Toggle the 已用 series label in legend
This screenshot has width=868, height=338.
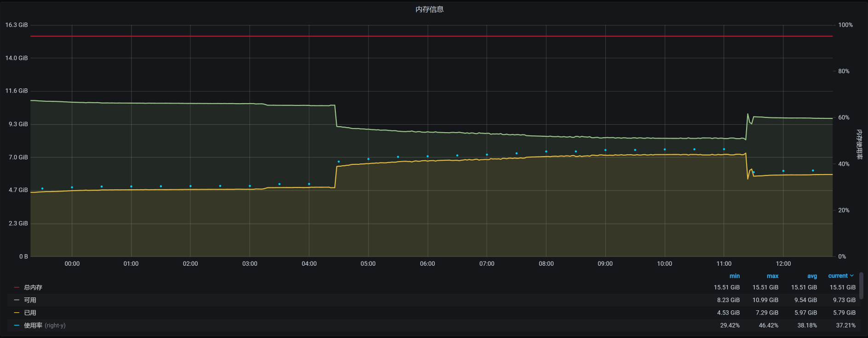point(30,313)
